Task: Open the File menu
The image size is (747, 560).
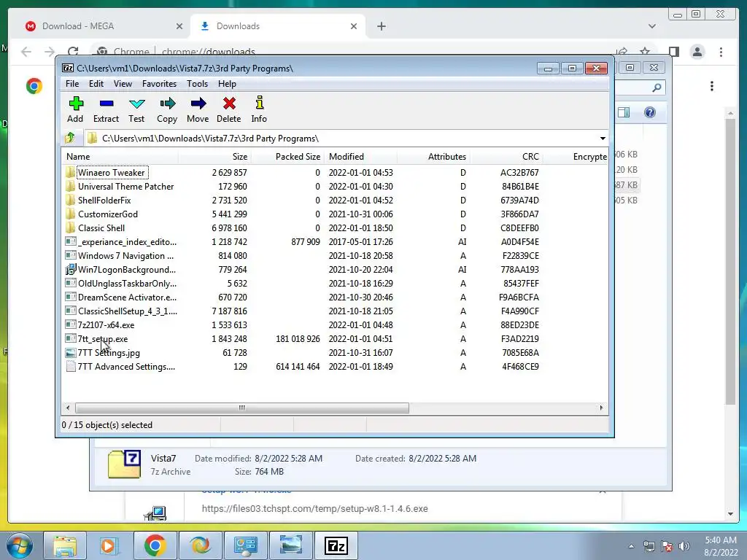Action: tap(72, 84)
